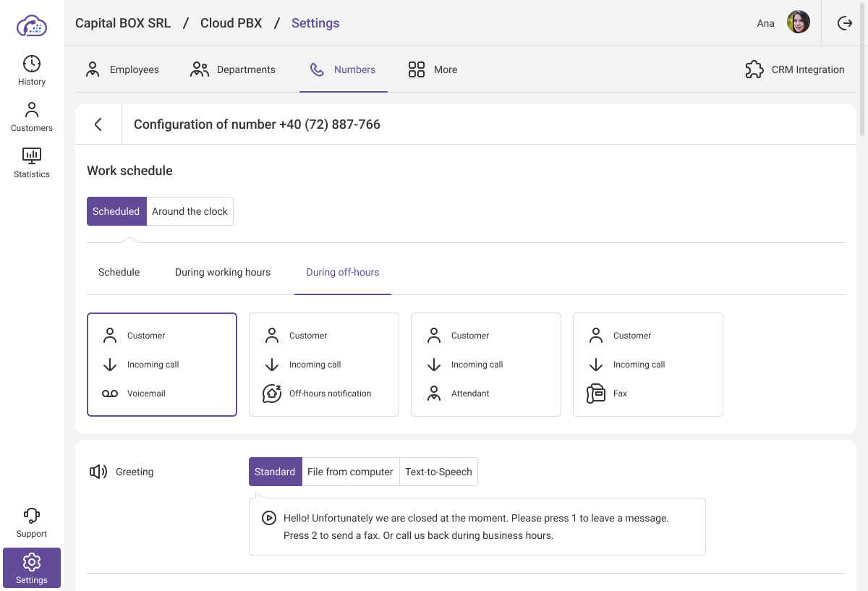Select the Off-hours notification card
The image size is (868, 591).
pyautogui.click(x=324, y=365)
